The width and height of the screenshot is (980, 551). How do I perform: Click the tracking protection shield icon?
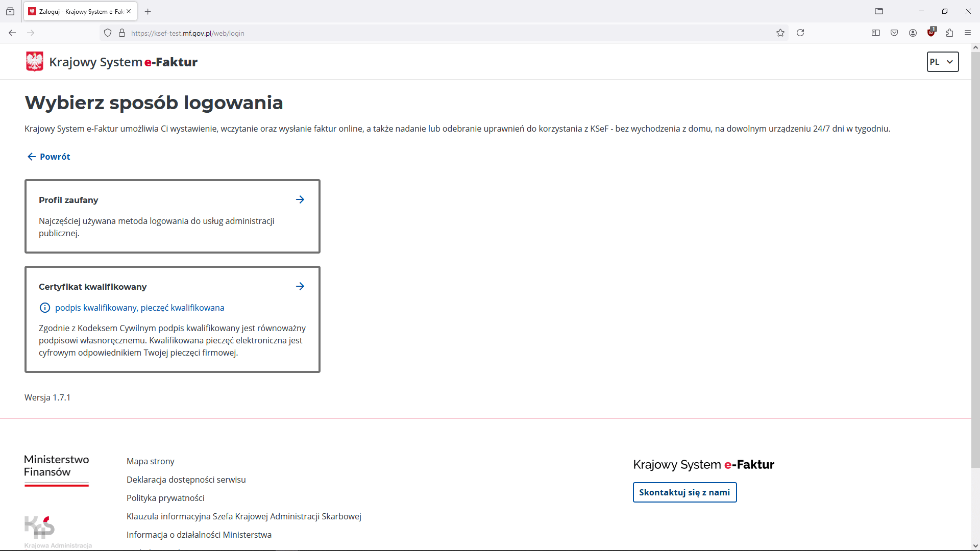click(x=108, y=33)
